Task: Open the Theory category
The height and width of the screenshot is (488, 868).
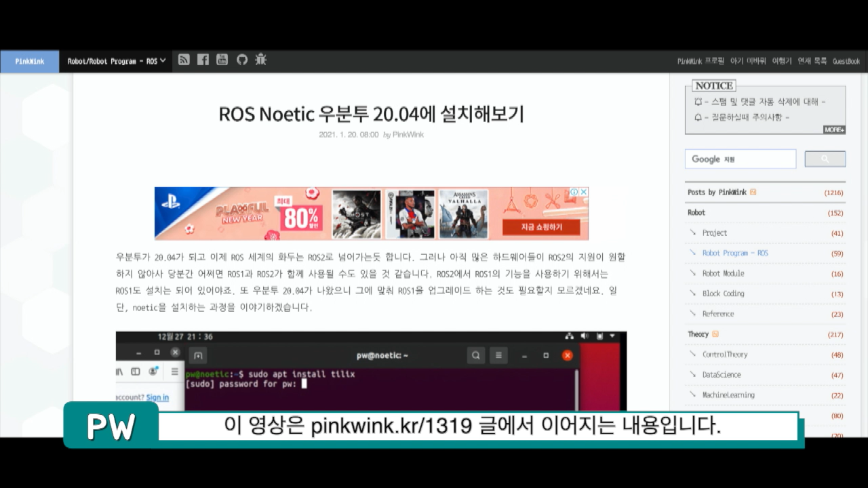Action: (698, 334)
